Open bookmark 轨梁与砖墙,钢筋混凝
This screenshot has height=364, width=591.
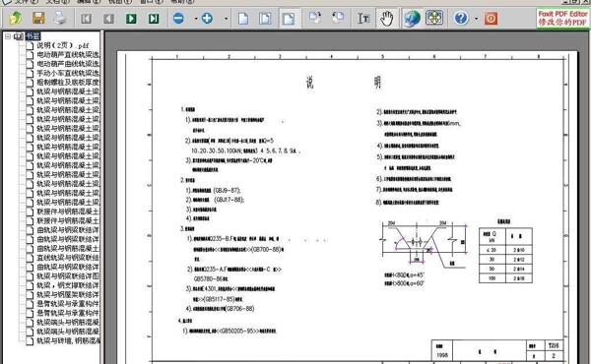[68, 340]
